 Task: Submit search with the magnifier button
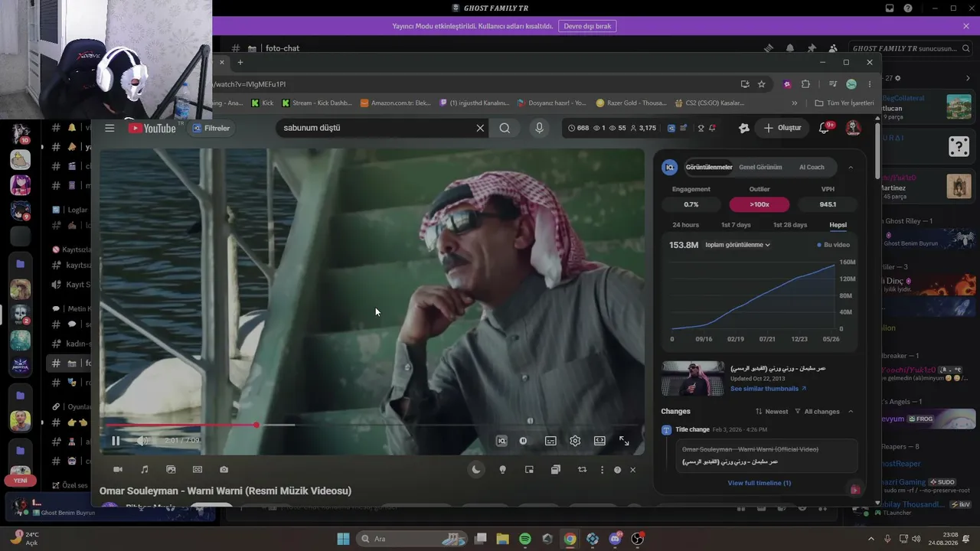[505, 128]
